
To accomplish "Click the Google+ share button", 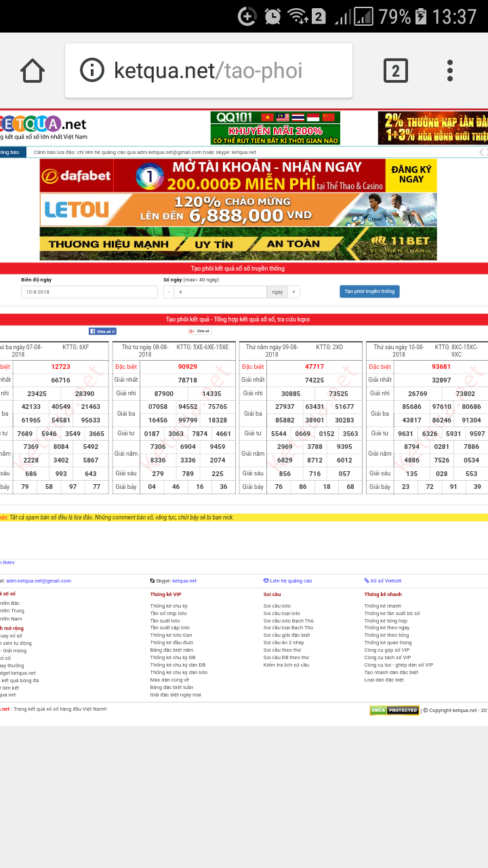I will click(200, 332).
